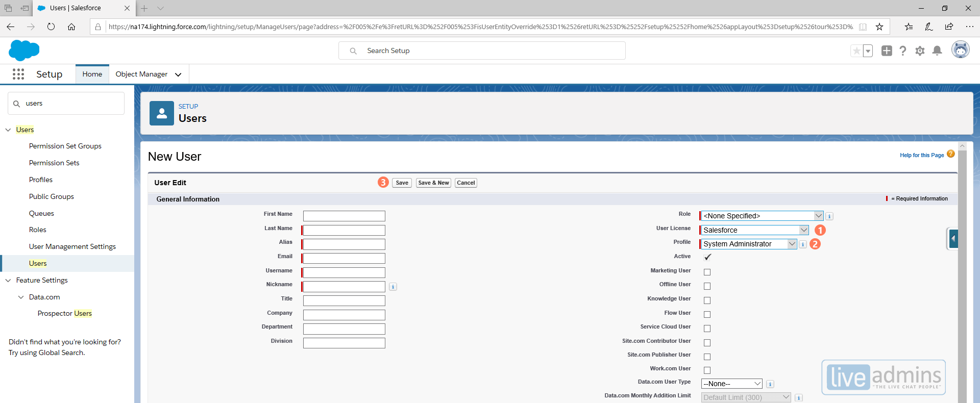
Task: Click the Profile info icon
Action: pos(803,244)
